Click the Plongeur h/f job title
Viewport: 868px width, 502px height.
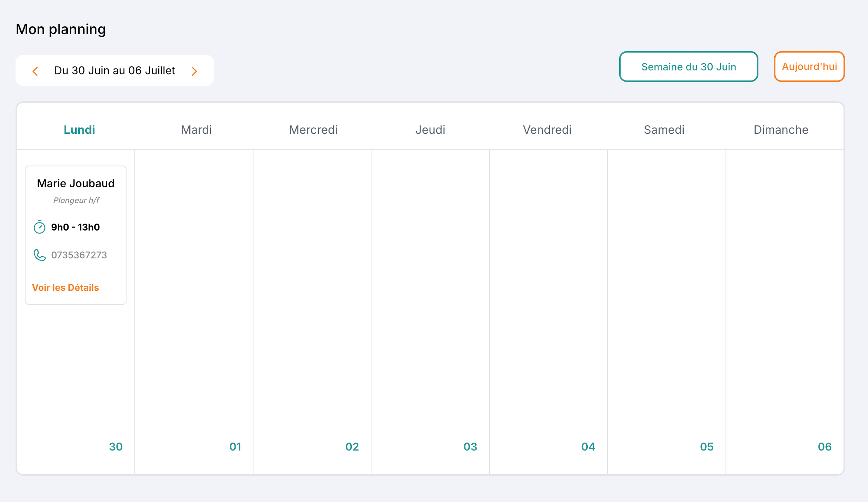click(x=76, y=200)
